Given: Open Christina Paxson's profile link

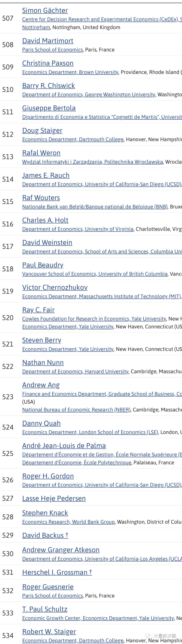Looking at the screenshot, I should point(48,63).
